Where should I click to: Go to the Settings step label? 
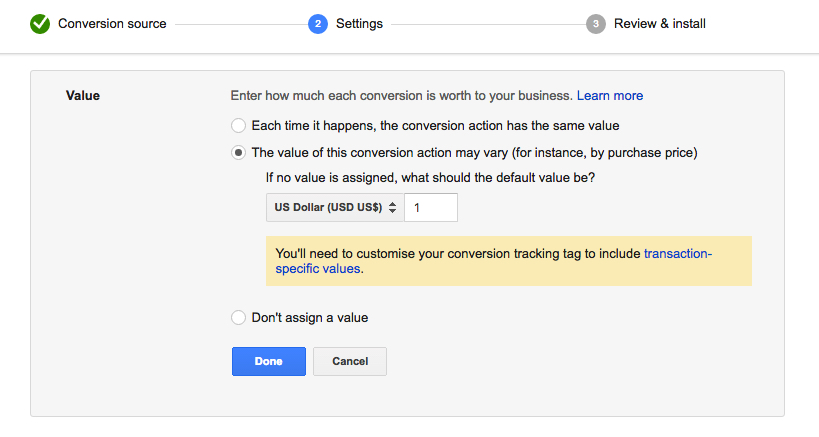tap(359, 23)
